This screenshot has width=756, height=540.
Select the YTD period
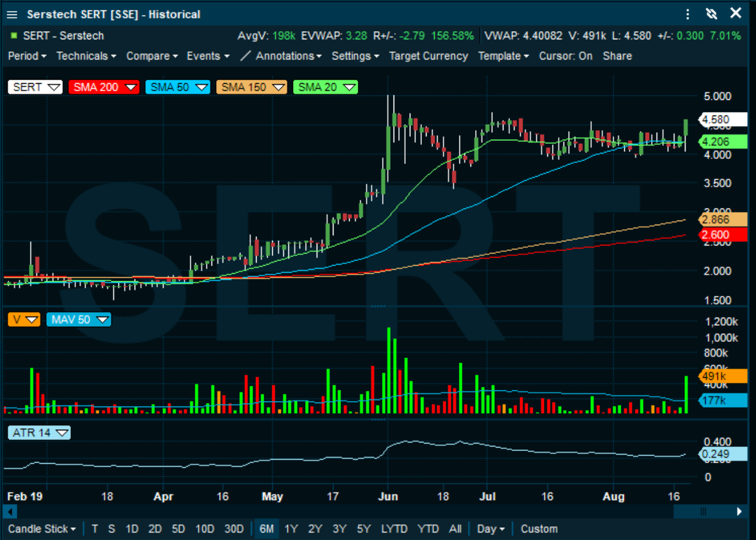428,529
